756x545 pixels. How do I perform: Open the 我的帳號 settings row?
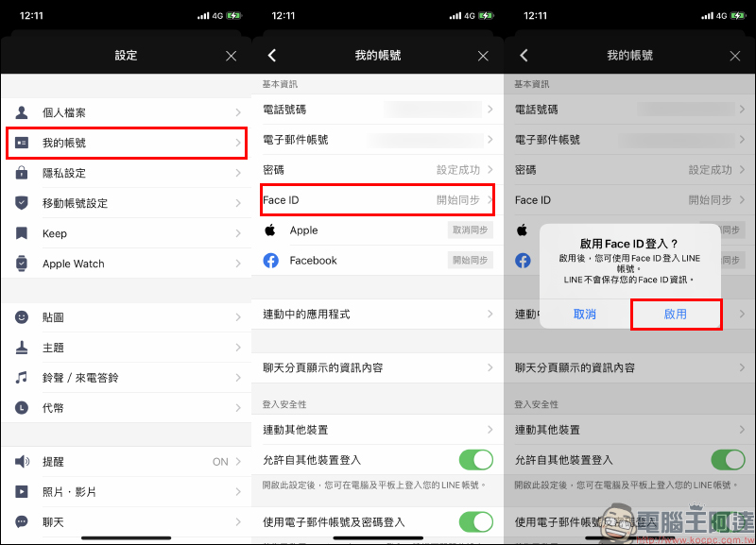(x=127, y=143)
